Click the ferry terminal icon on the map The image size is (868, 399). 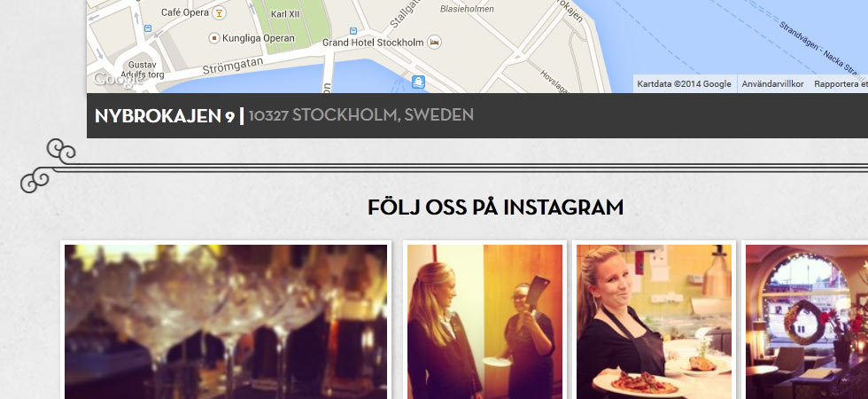click(x=418, y=82)
